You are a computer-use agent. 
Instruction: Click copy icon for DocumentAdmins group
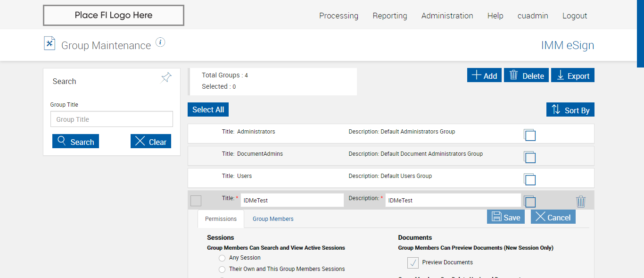tap(530, 157)
